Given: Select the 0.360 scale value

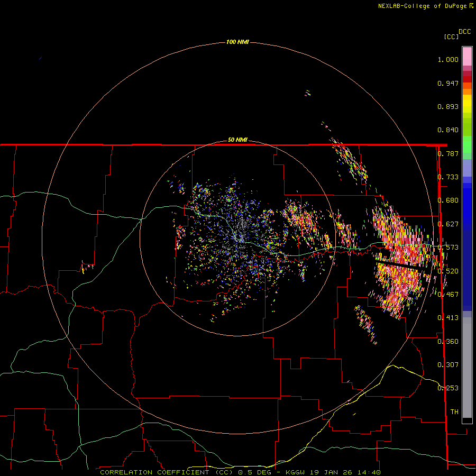Looking at the screenshot, I should coord(448,341).
